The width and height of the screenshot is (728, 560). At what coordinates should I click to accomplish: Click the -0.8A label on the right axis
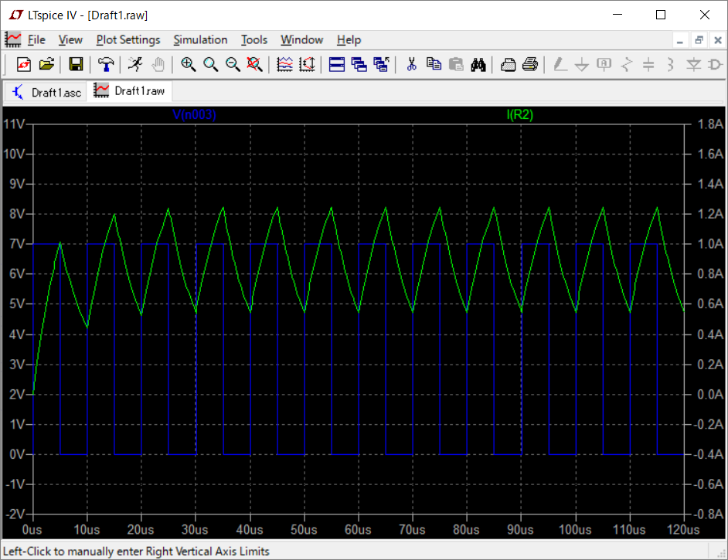point(709,514)
